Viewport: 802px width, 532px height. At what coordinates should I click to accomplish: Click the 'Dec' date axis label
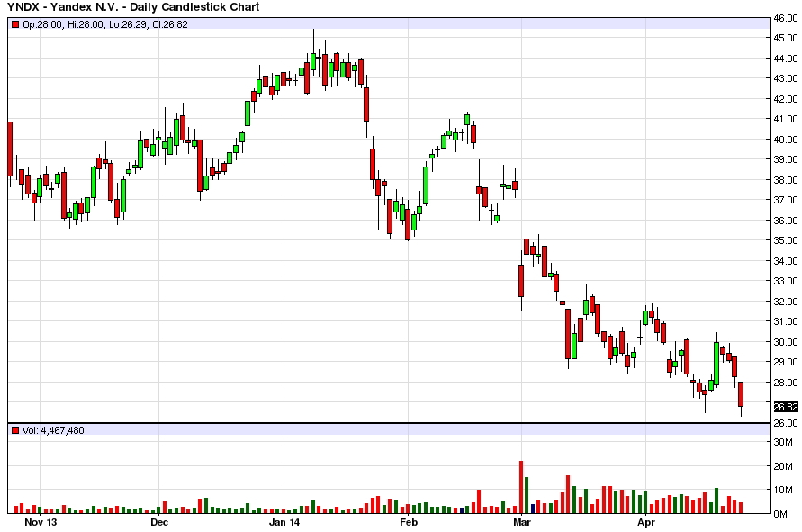pos(159,522)
